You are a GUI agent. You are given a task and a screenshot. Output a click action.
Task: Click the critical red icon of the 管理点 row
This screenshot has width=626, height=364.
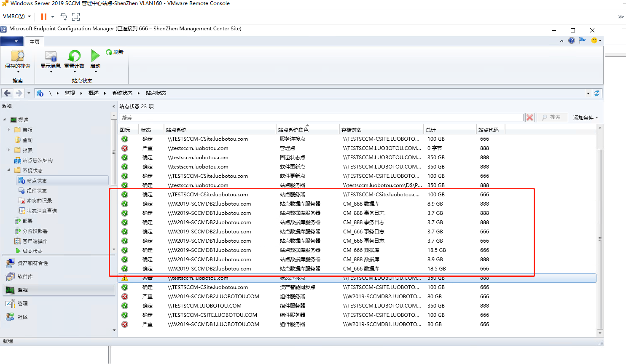click(x=125, y=148)
